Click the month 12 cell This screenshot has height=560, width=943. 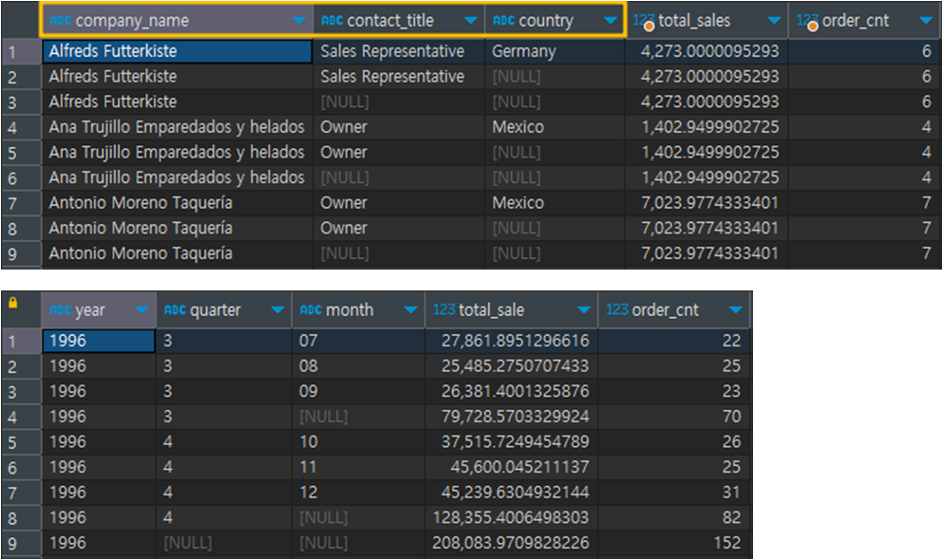tap(358, 493)
